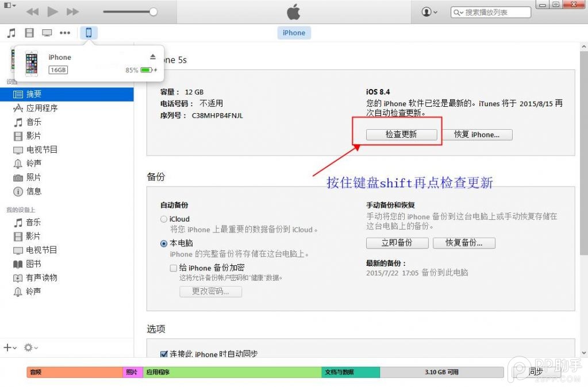Click the 立即备份 button
This screenshot has width=588, height=387.
(397, 243)
